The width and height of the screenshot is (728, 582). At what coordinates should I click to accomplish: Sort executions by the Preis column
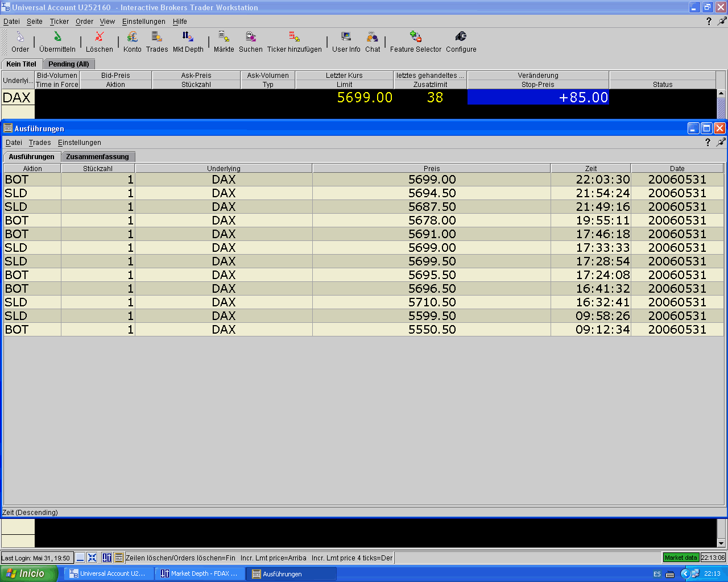click(432, 168)
